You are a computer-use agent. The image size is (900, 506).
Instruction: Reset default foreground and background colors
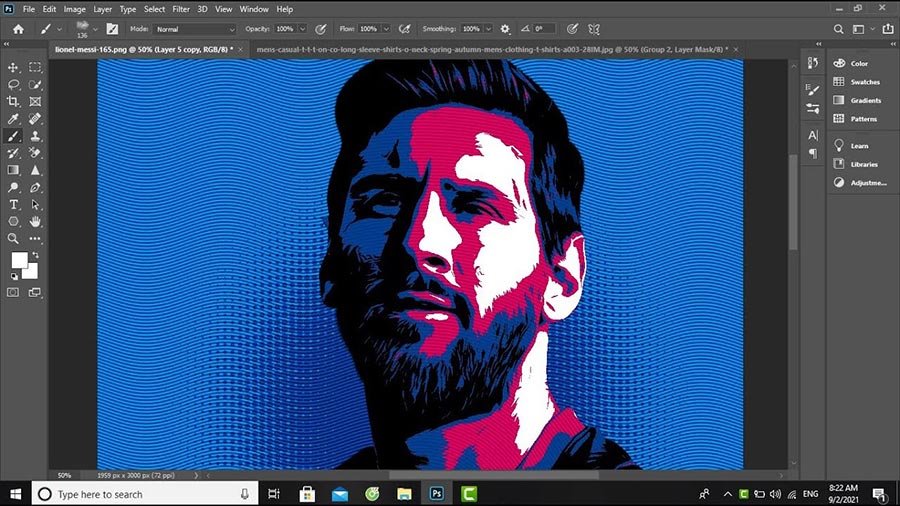click(14, 276)
